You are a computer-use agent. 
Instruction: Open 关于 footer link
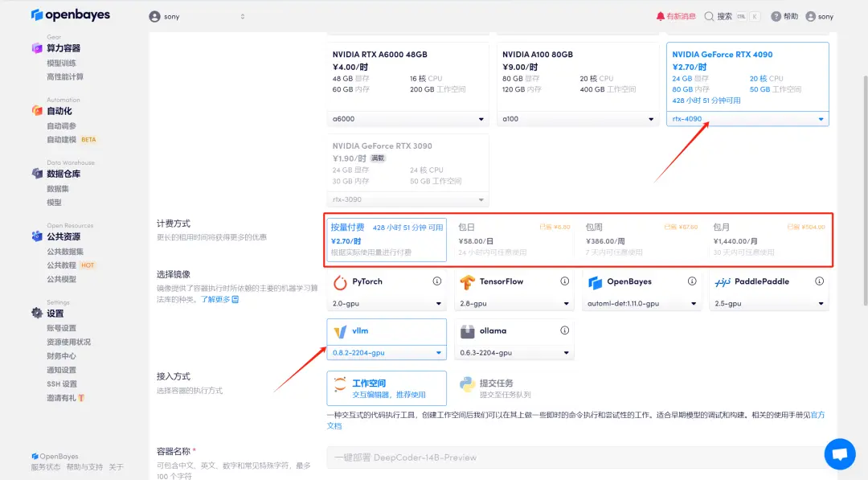click(117, 467)
